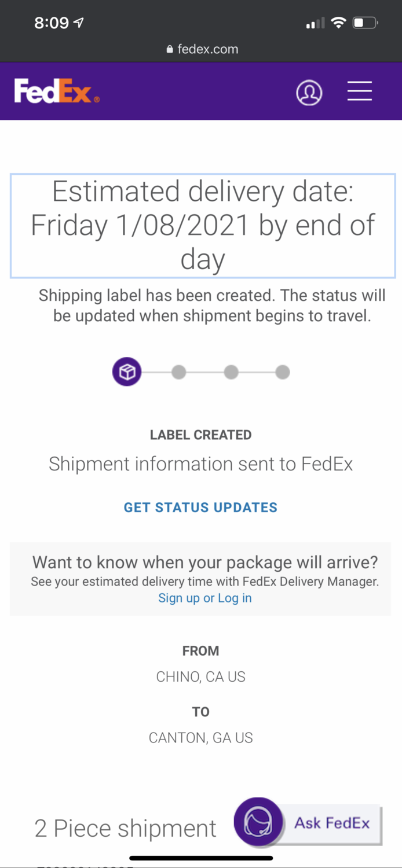
Task: Open the user account profile icon
Action: pyautogui.click(x=309, y=93)
